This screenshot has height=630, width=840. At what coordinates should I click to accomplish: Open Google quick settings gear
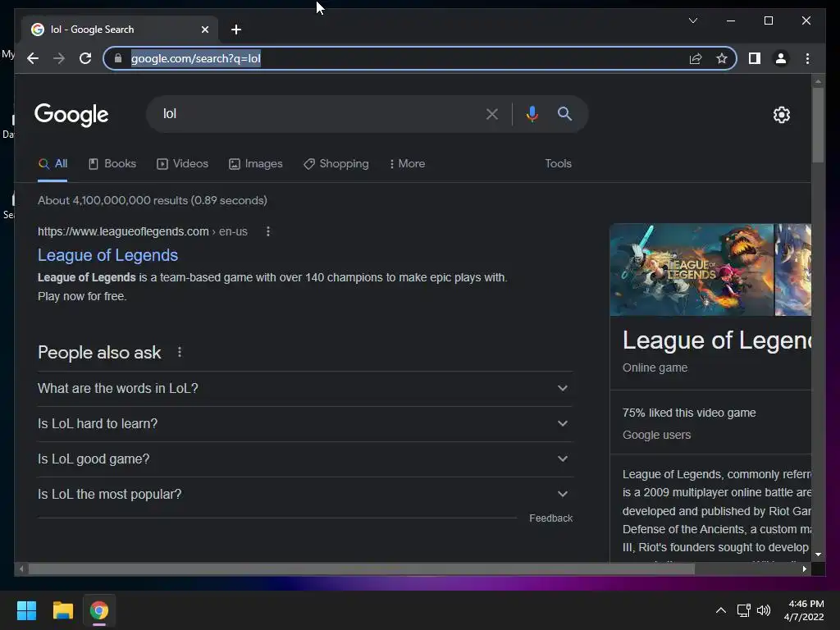pos(782,115)
